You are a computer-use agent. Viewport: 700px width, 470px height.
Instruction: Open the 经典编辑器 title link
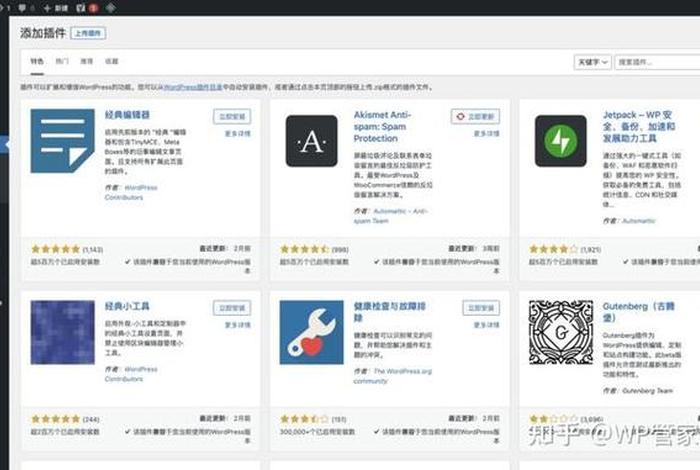127,115
